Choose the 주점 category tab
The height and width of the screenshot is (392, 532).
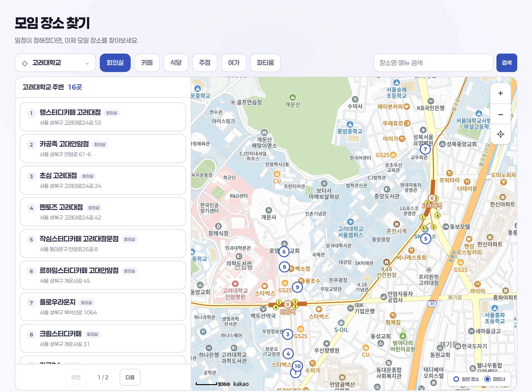(205, 63)
